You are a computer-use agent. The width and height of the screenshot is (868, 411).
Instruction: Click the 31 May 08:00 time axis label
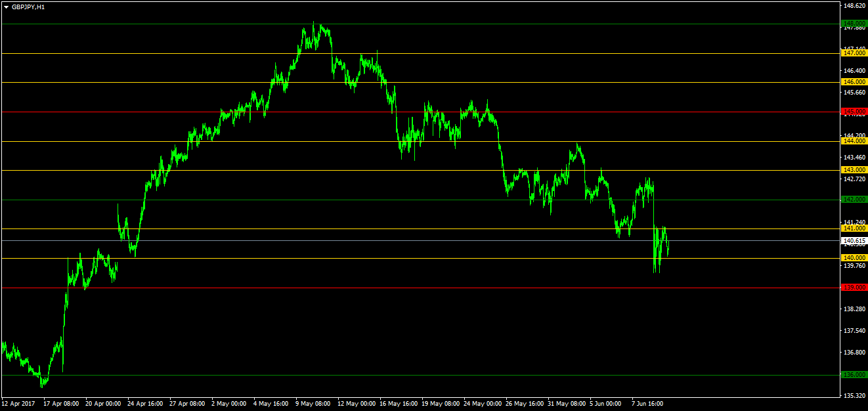pos(565,404)
